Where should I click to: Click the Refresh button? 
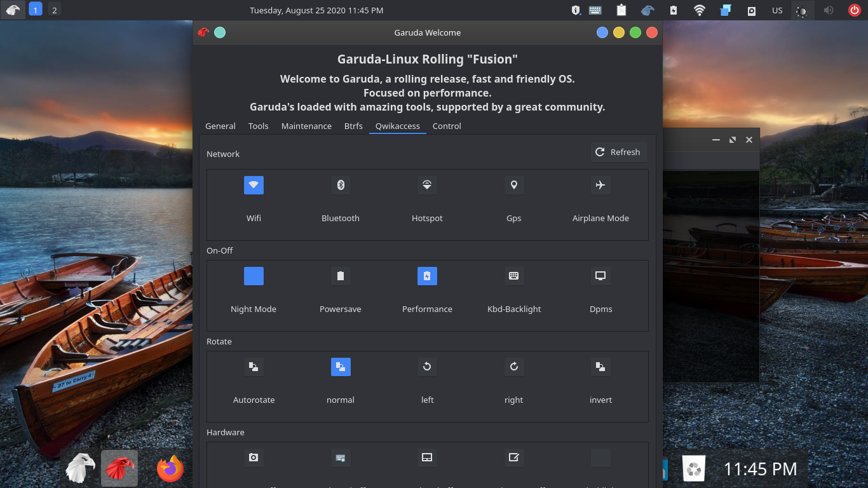click(618, 152)
